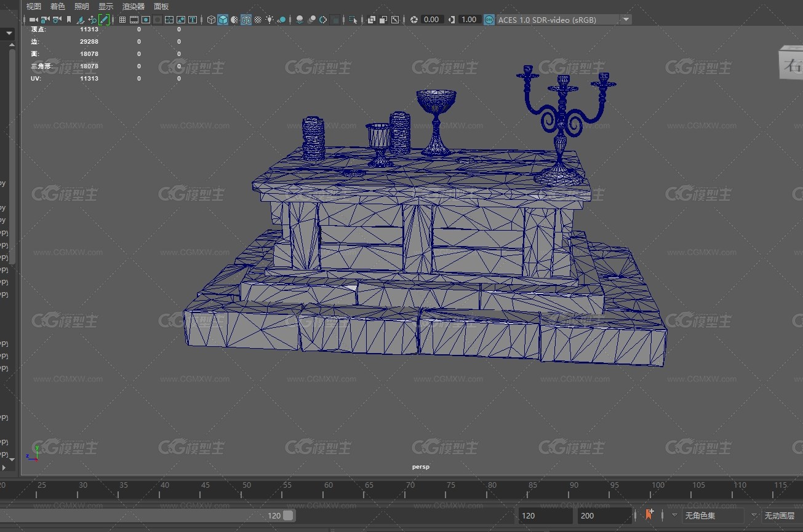Click the Bookmarks icon in panel toolbar
803x532 pixels.
[x=69, y=20]
